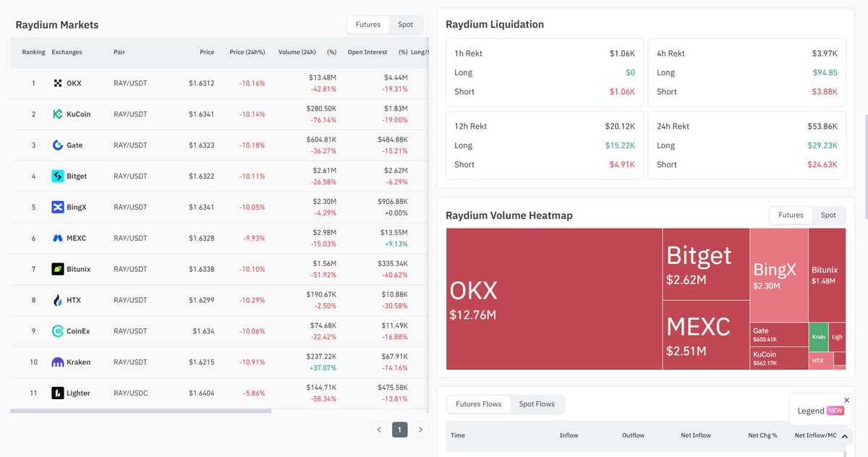This screenshot has width=868, height=457.
Task: Click the Time column header in flows
Action: click(458, 435)
